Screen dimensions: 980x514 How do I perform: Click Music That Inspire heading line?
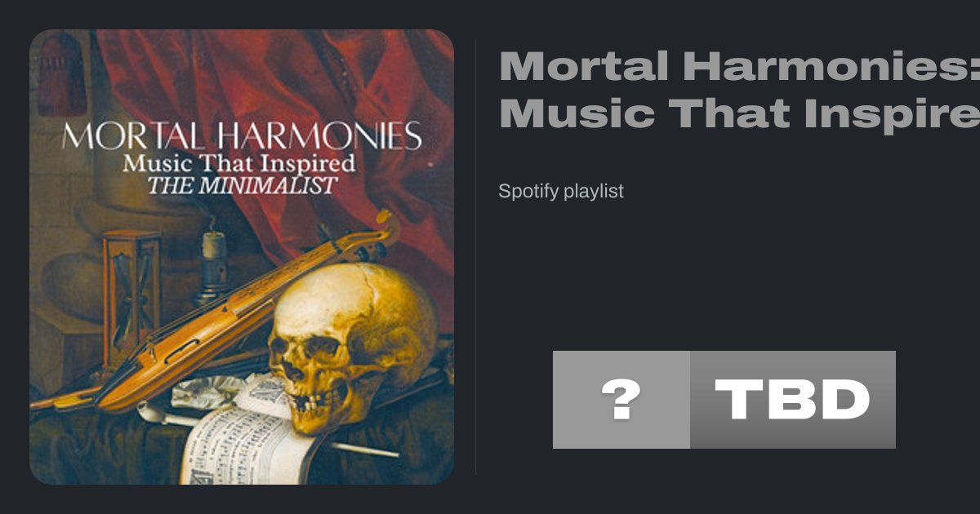pos(739,113)
